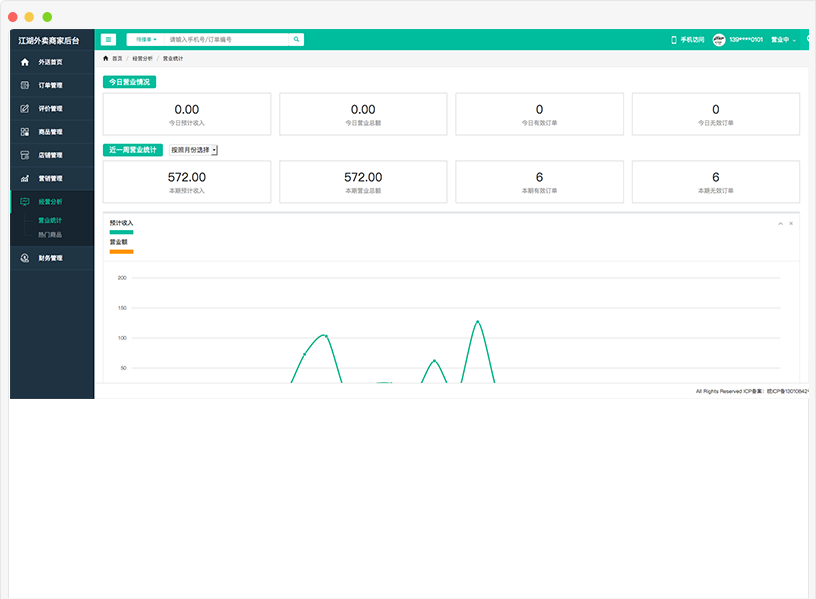Collapse the chart panel with the caret
Viewport: 816px width, 599px height.
781,223
